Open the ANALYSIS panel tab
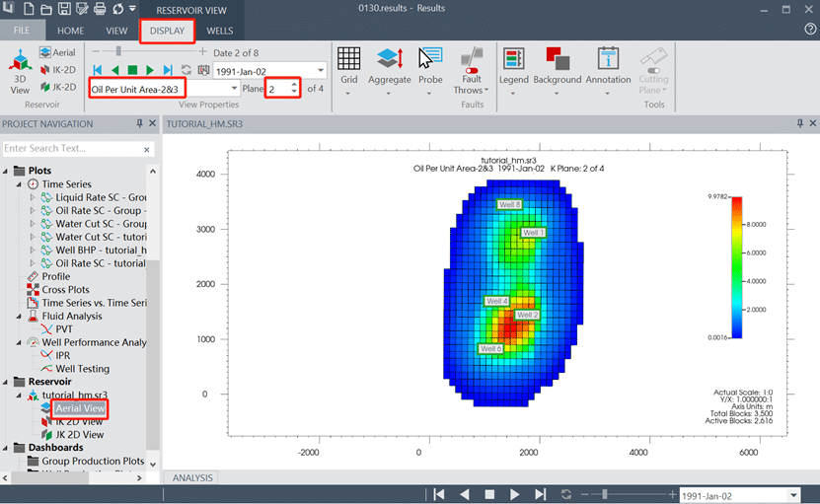 [193, 478]
